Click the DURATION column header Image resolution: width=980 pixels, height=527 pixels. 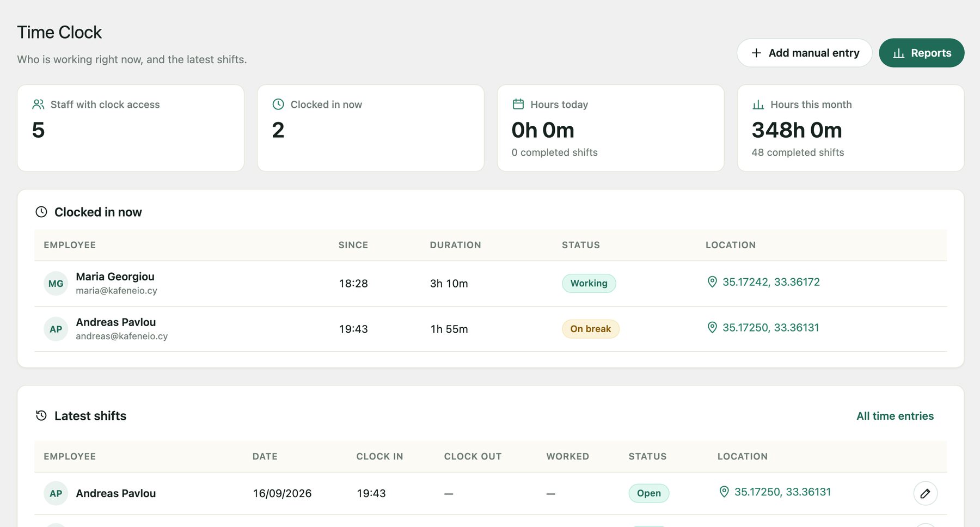pos(455,246)
